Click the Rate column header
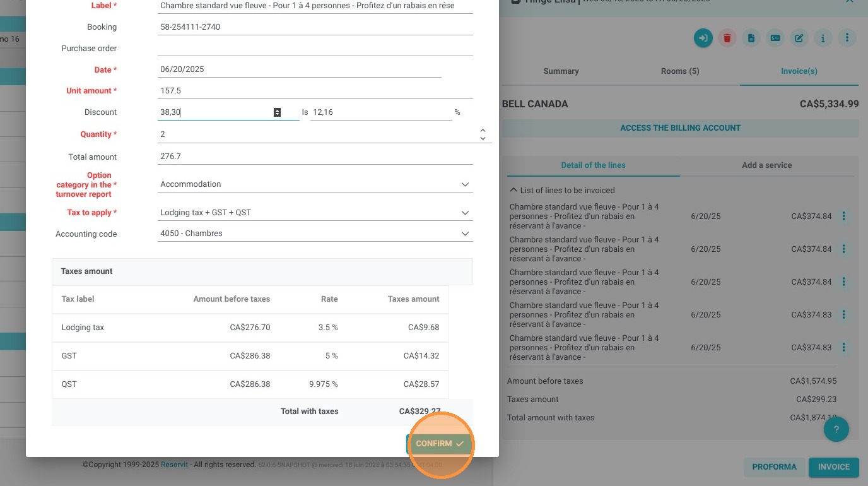 [x=329, y=299]
